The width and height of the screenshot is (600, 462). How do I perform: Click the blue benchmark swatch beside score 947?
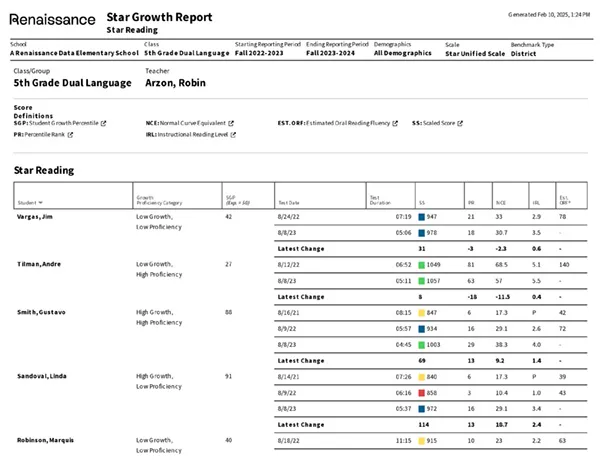tap(421, 217)
